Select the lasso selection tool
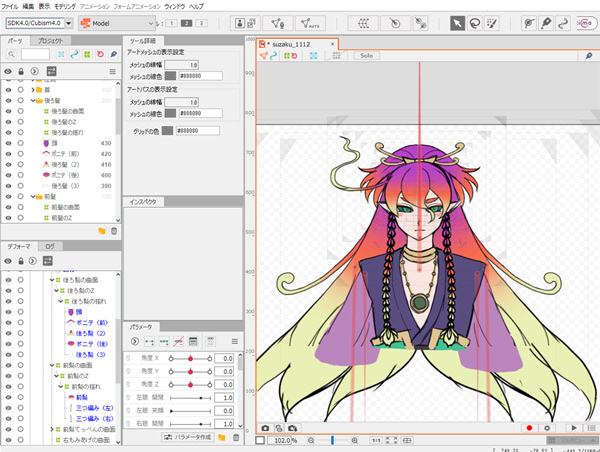Image resolution: width=600 pixels, height=452 pixels. tap(476, 22)
